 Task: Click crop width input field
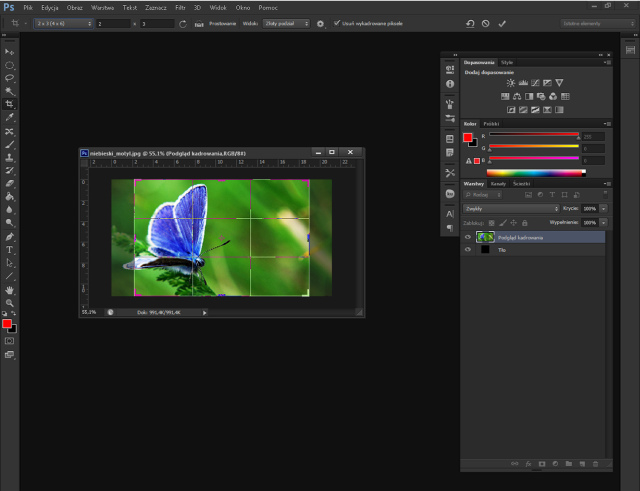[x=113, y=24]
